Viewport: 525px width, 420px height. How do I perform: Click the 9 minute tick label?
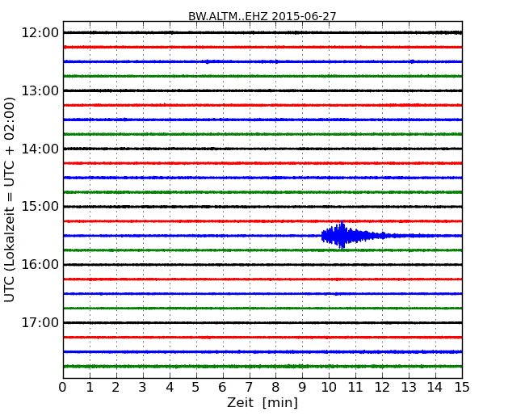point(302,388)
